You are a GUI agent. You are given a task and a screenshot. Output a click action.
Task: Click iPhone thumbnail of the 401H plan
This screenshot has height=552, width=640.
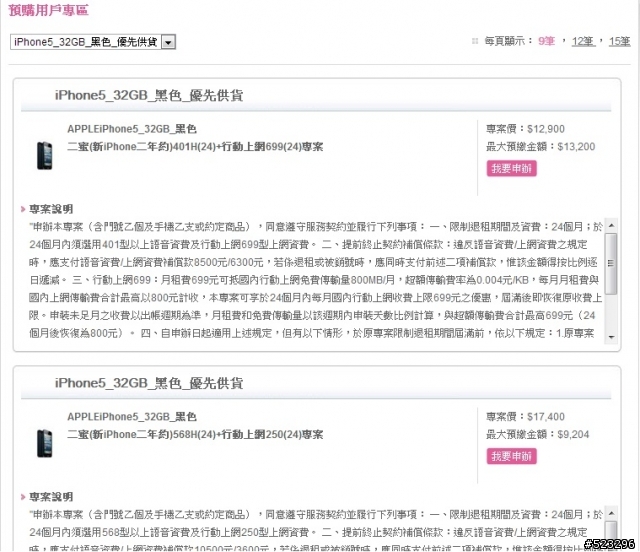click(44, 155)
